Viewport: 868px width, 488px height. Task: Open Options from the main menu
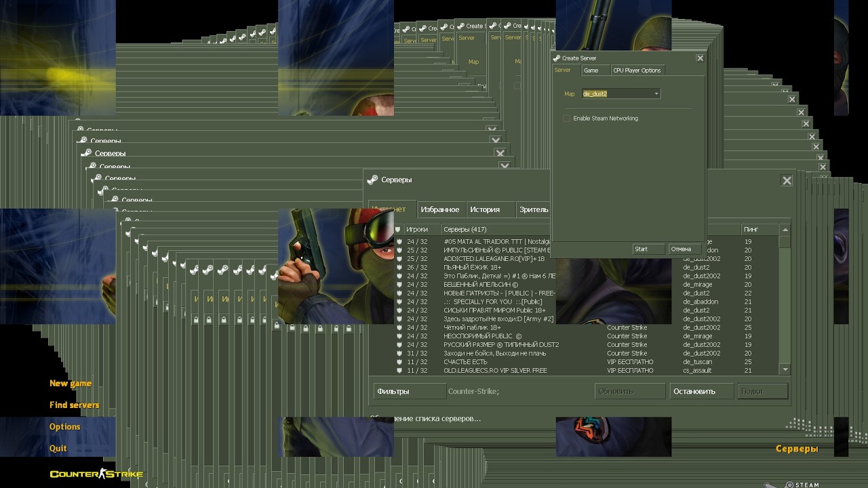coord(65,427)
